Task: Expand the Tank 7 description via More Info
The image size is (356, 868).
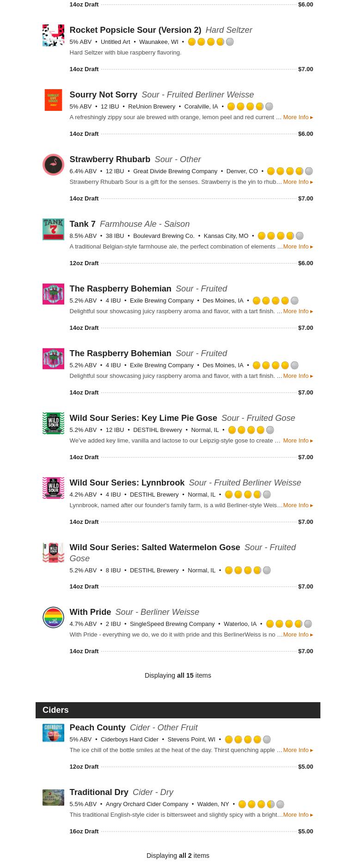Action: point(298,247)
